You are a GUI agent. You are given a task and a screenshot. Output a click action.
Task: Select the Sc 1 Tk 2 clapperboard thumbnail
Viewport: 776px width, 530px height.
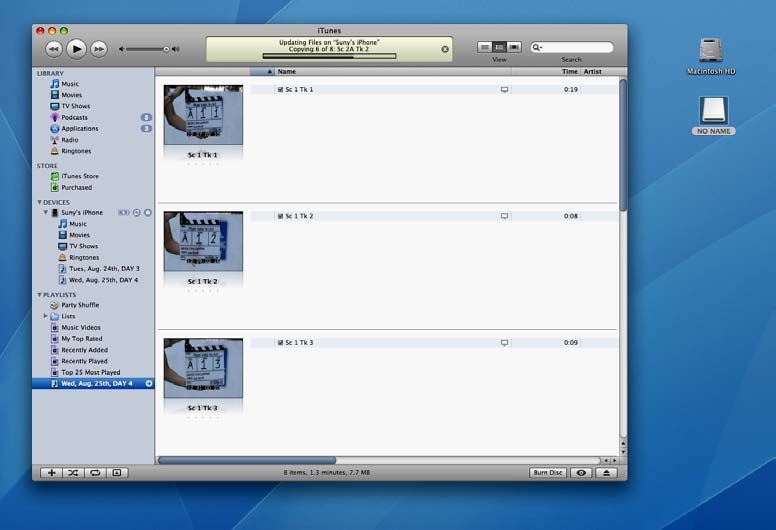(203, 241)
